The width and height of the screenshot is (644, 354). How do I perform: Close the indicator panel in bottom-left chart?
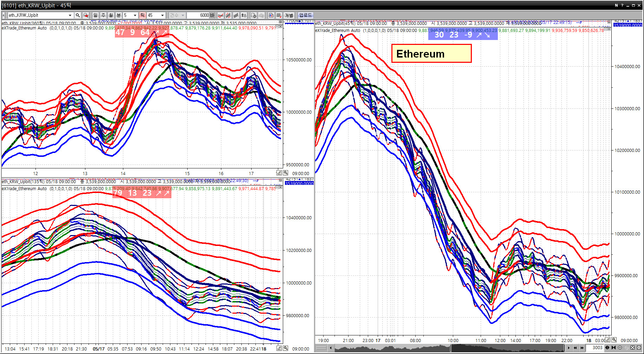(x=280, y=187)
